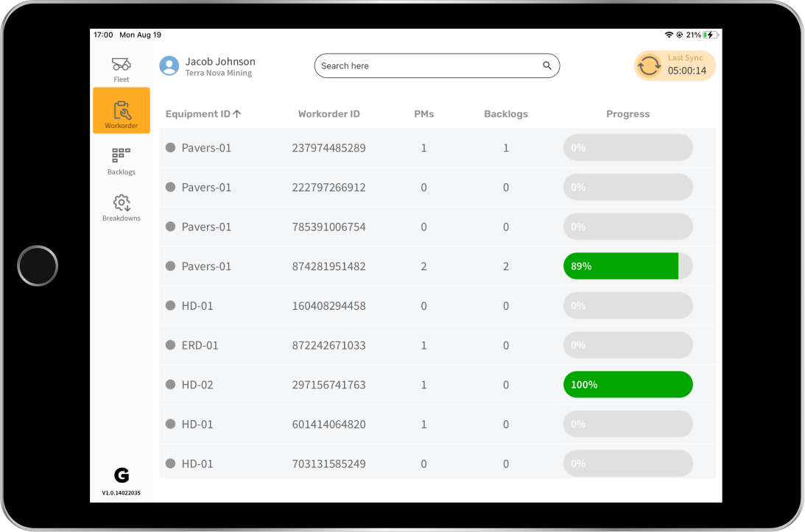Click the Backlogs column header
805x532 pixels.
click(505, 114)
